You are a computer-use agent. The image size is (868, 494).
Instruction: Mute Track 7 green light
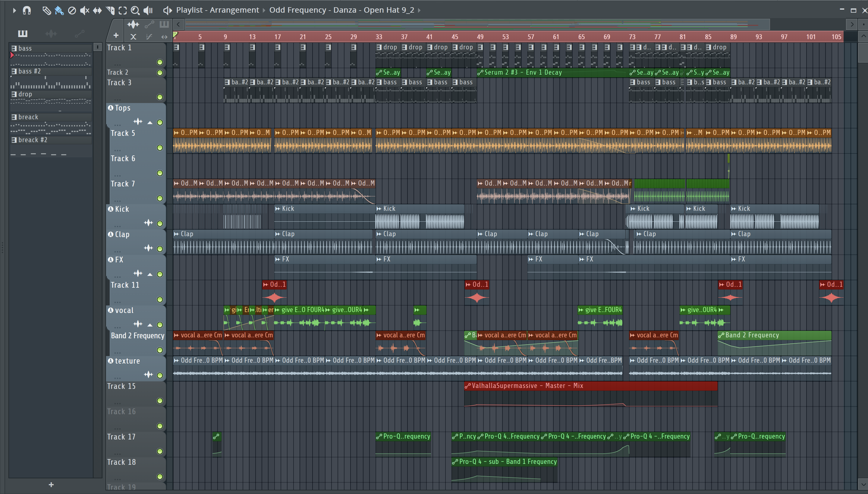(x=160, y=199)
